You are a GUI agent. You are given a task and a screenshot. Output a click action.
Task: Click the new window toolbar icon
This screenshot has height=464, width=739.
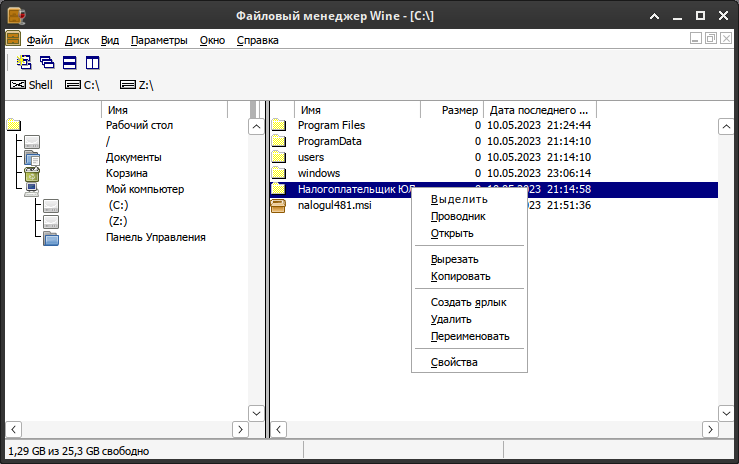pos(24,62)
